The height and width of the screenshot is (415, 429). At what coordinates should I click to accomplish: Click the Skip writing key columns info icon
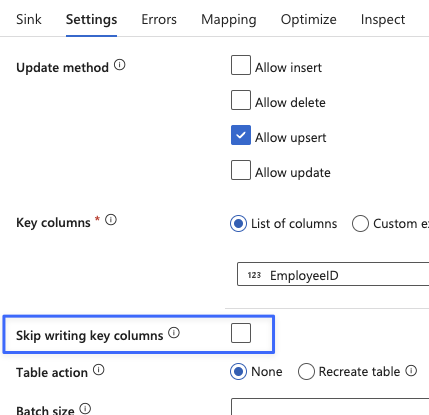click(x=174, y=333)
